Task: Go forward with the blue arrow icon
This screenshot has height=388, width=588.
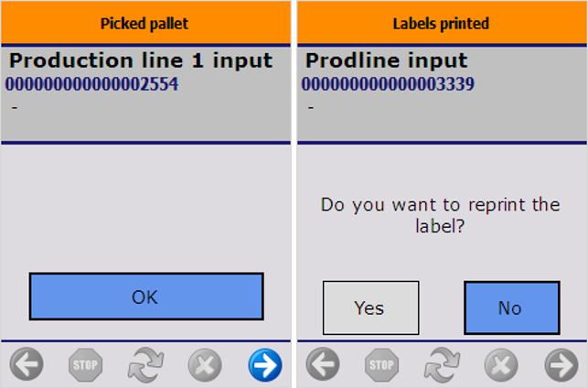Action: point(264,366)
